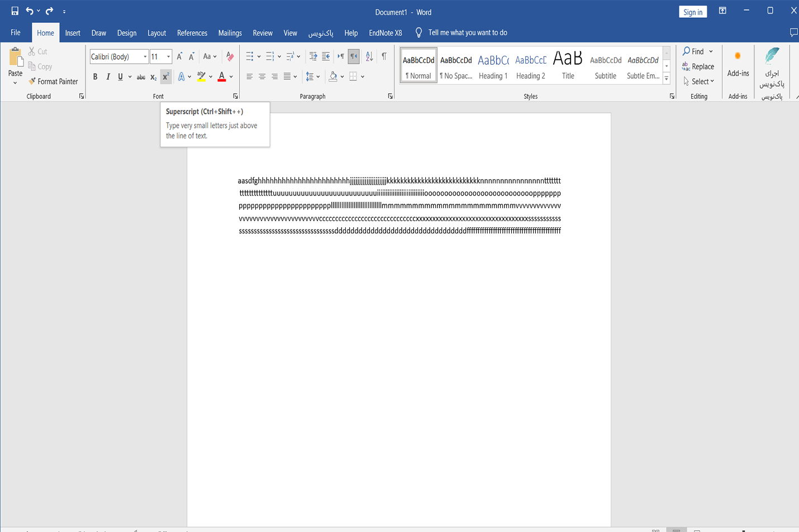
Task: Center the paragraph text
Action: (x=262, y=76)
